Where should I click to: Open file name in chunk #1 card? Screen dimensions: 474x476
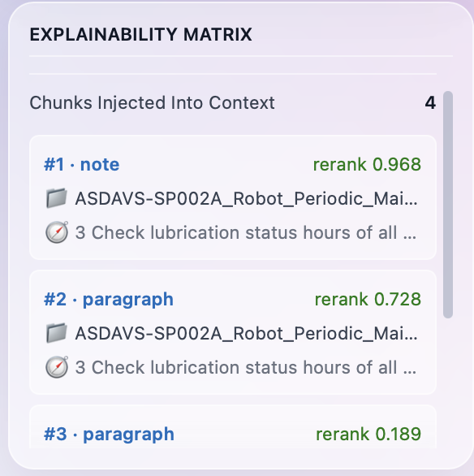[x=246, y=199]
